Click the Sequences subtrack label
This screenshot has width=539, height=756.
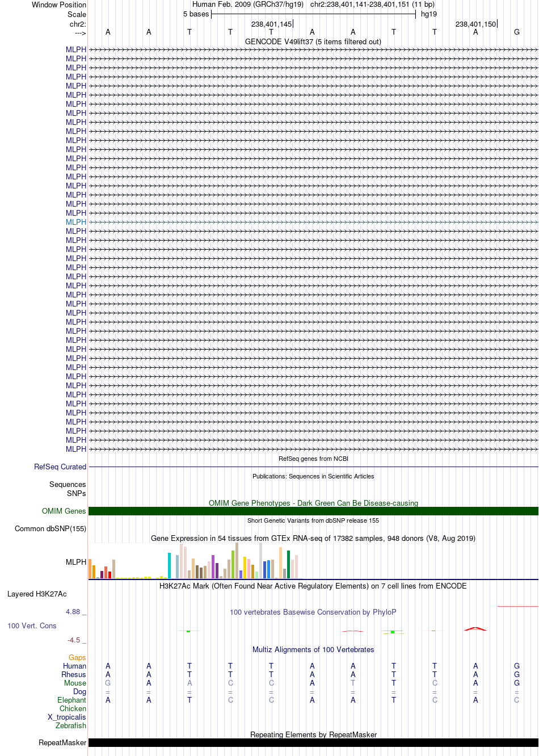click(x=68, y=485)
